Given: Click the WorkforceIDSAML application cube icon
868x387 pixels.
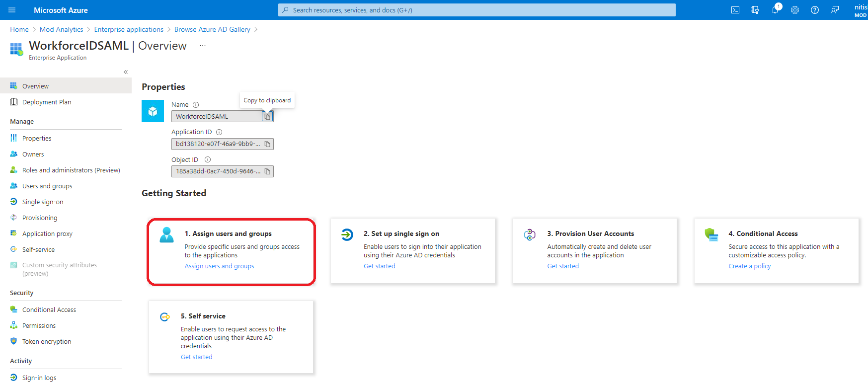Looking at the screenshot, I should coord(153,111).
